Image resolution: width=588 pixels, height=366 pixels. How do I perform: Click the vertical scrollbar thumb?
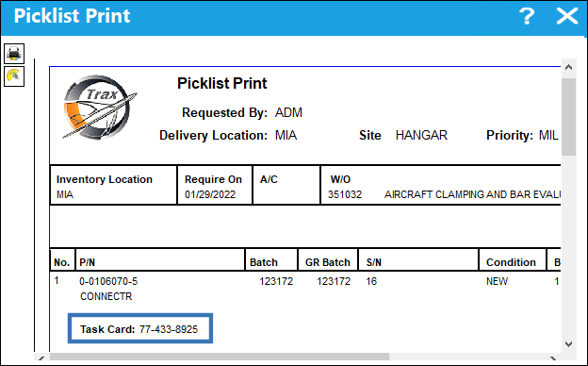[x=568, y=117]
